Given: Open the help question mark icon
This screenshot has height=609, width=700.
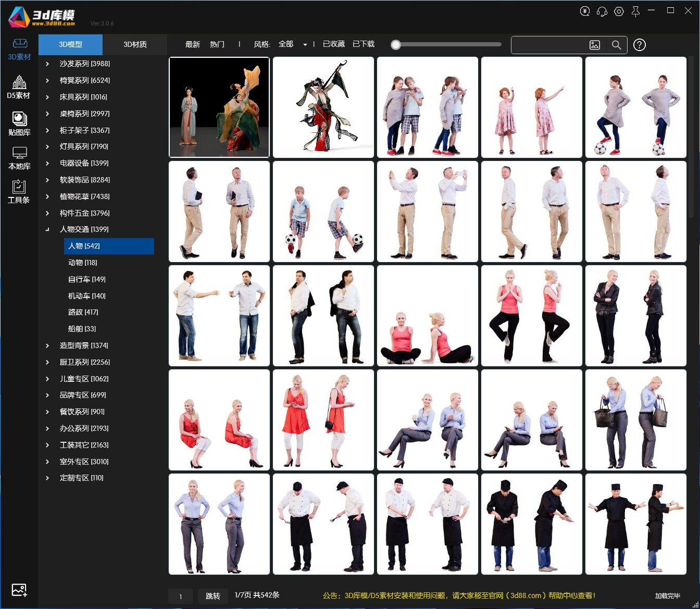Looking at the screenshot, I should (x=640, y=45).
